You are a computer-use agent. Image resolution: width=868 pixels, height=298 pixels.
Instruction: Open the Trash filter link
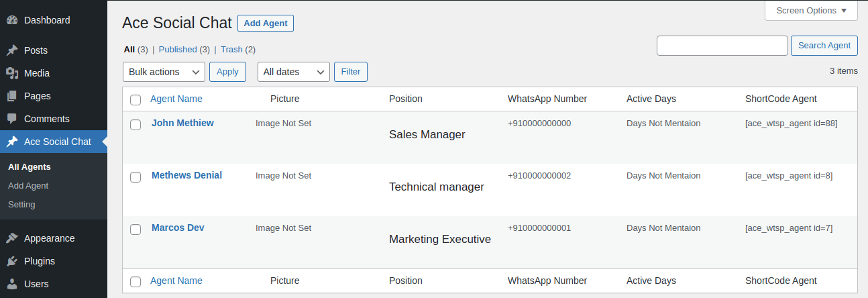[x=231, y=49]
